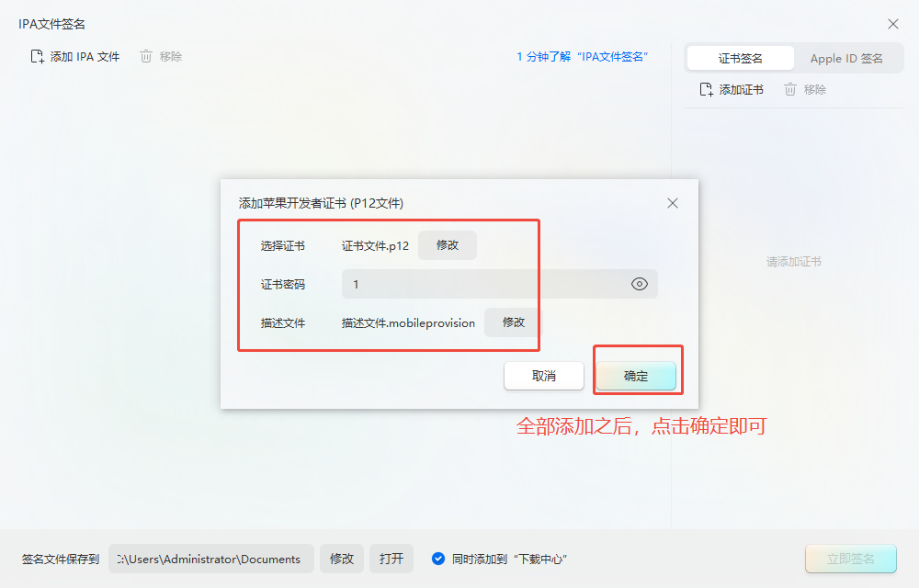Viewport: 919px width, 588px height.
Task: Click the 添加证书 label
Action: point(742,90)
